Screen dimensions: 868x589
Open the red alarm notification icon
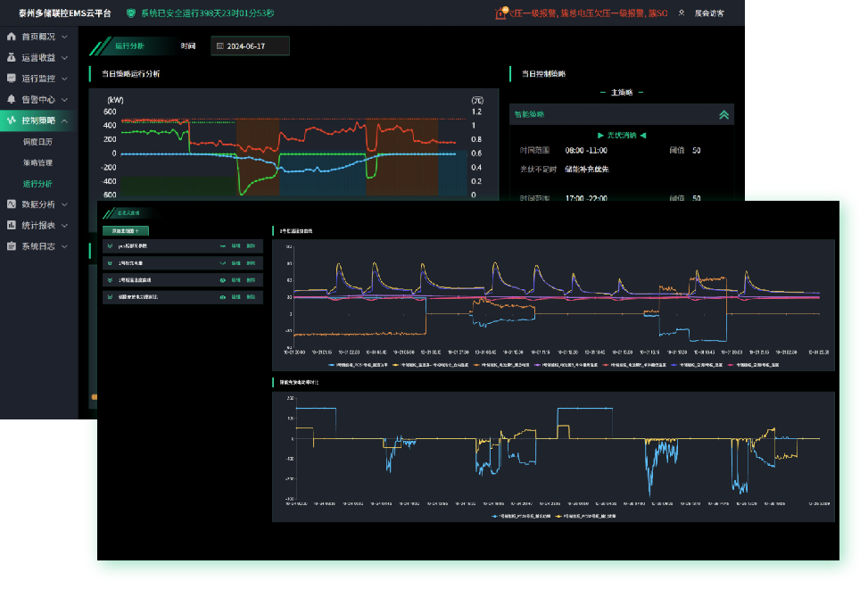[x=502, y=13]
